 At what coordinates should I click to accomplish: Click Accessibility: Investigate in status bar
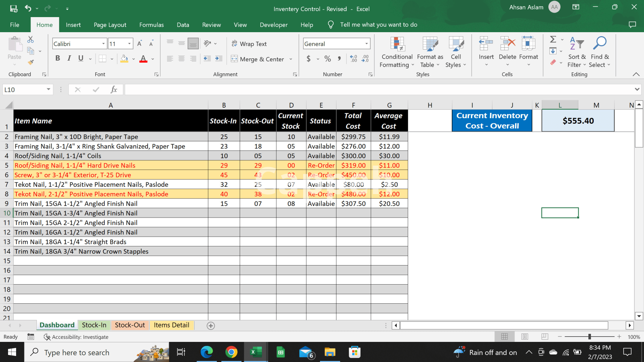coord(76,337)
